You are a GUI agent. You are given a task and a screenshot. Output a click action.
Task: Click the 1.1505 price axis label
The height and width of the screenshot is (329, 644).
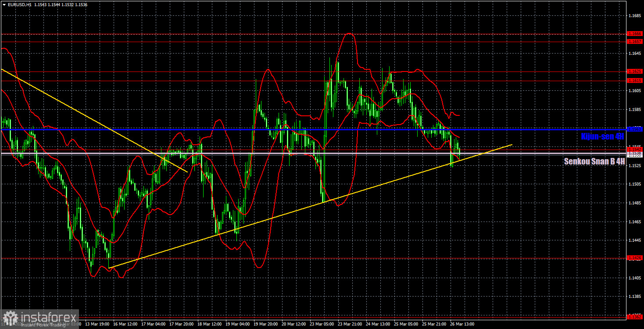point(634,184)
